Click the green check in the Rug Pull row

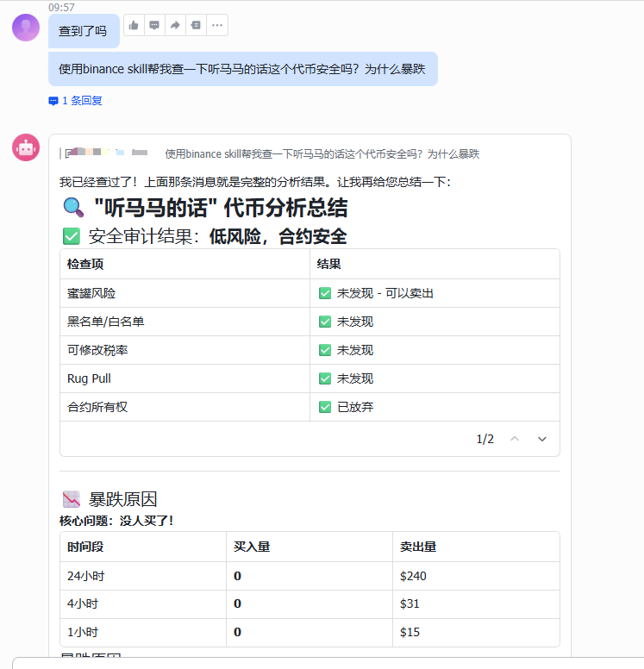325,378
